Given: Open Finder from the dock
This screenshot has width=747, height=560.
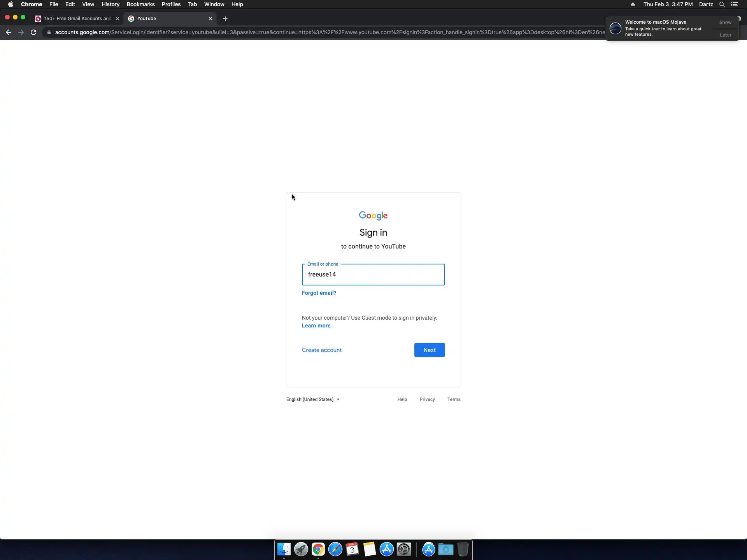Looking at the screenshot, I should point(284,549).
